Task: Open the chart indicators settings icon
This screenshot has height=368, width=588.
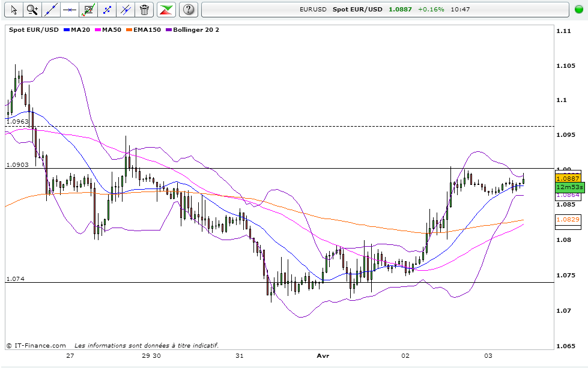Action: pyautogui.click(x=88, y=10)
